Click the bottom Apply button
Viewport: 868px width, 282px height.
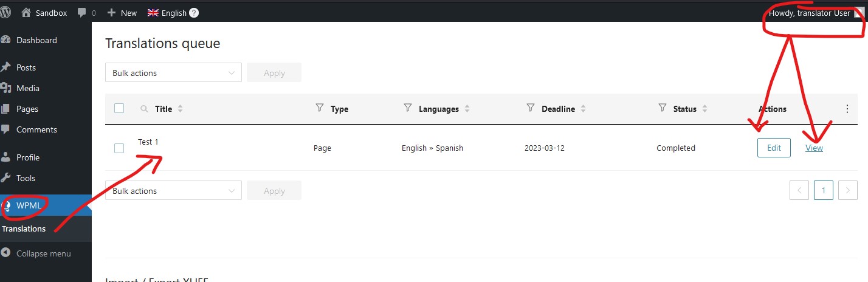274,191
